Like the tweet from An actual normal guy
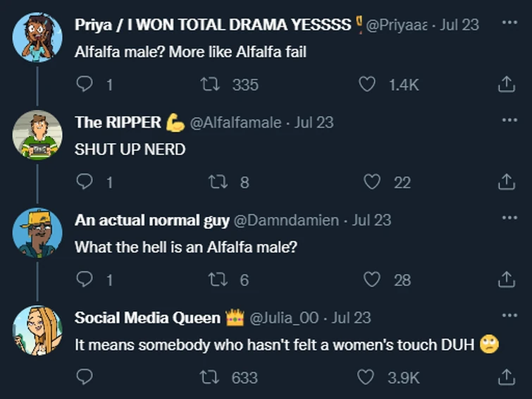This screenshot has height=399, width=532. [371, 280]
